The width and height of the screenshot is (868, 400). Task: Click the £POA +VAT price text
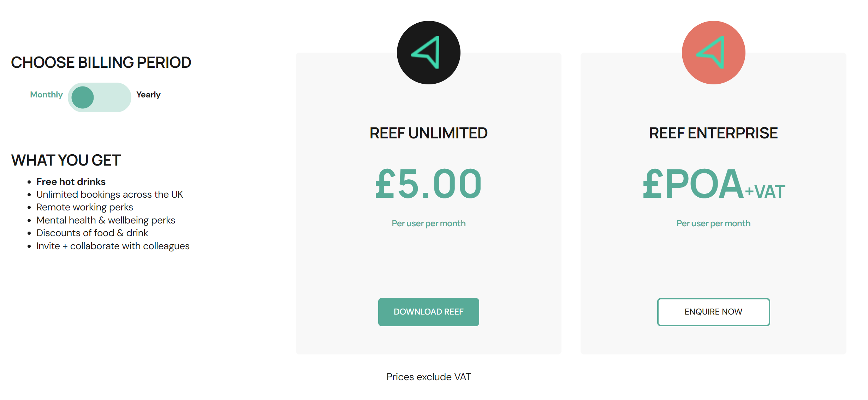(x=713, y=184)
